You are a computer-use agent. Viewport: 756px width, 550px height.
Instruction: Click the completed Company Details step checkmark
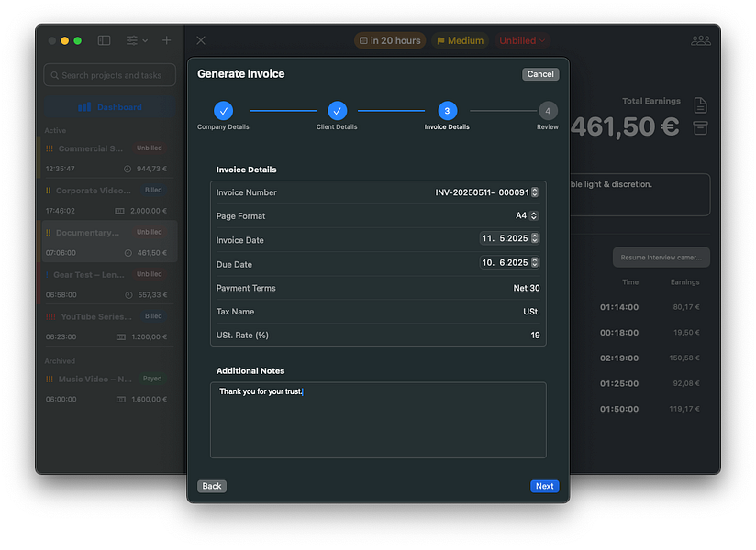click(223, 111)
